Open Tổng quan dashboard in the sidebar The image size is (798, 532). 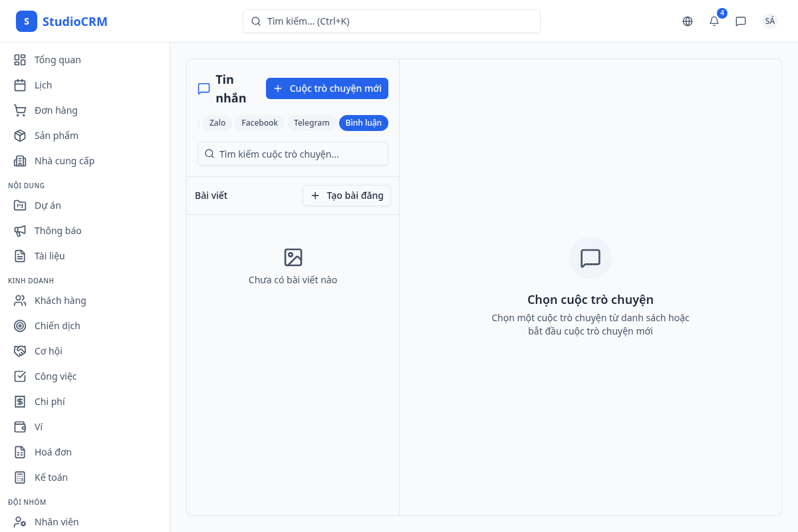click(57, 60)
